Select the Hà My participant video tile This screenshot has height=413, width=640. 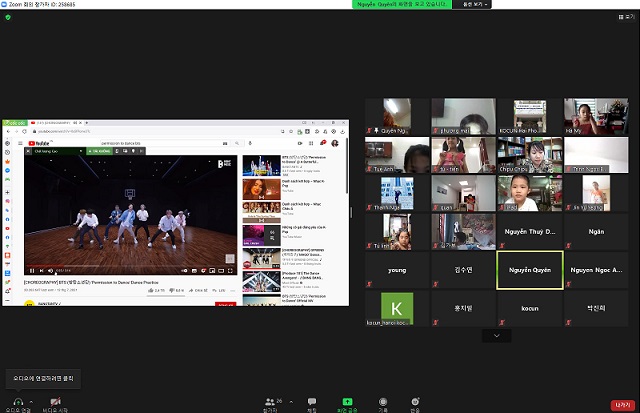(596, 116)
